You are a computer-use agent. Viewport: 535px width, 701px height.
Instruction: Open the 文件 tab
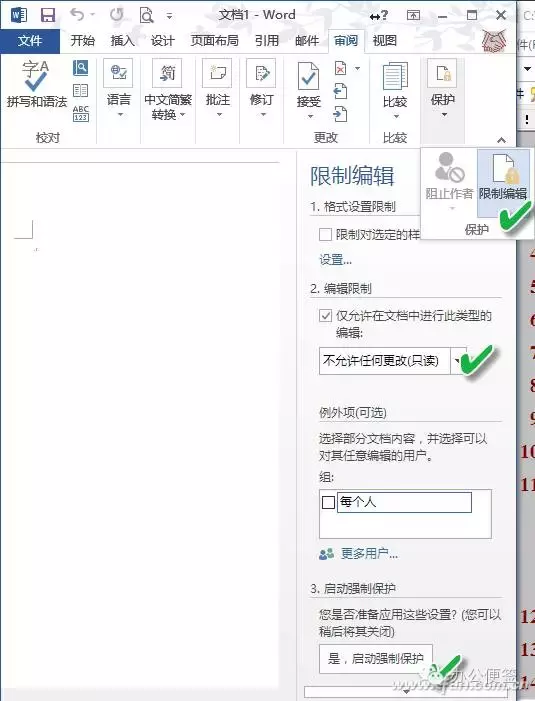point(30,41)
